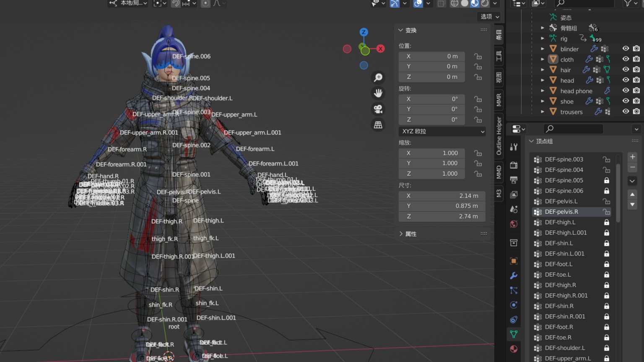Expand the rig item in the outliner

tap(543, 39)
